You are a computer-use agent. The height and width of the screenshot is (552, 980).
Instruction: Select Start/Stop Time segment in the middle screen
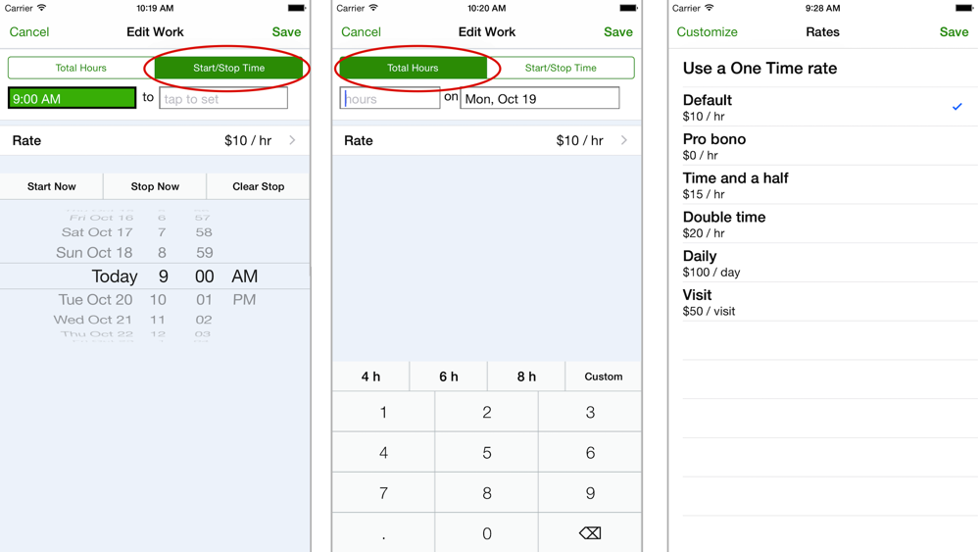point(561,68)
